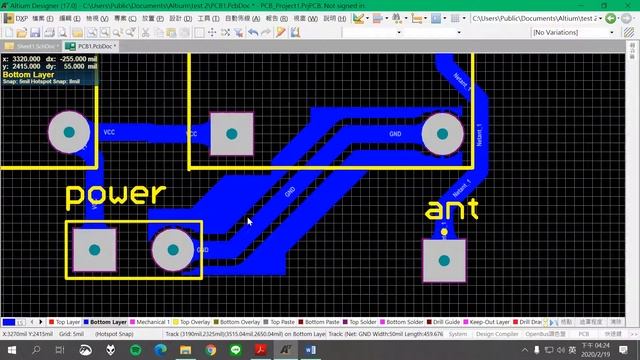Click the square pad next to VCC label
640x360 pixels.
[x=232, y=134]
